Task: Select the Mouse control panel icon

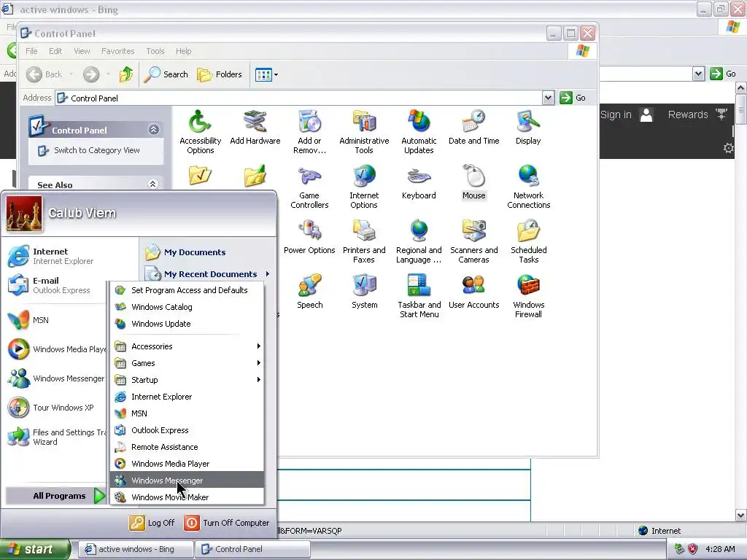Action: pyautogui.click(x=473, y=182)
